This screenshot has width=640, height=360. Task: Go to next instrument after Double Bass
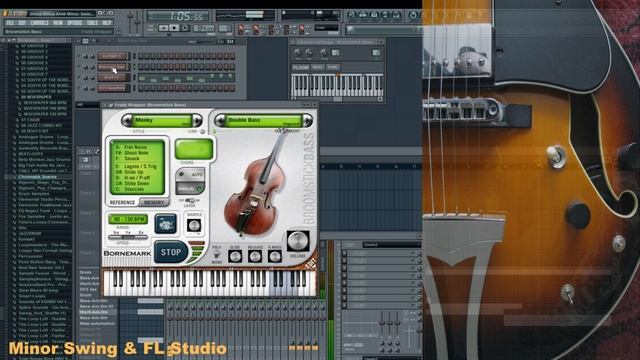tap(307, 120)
